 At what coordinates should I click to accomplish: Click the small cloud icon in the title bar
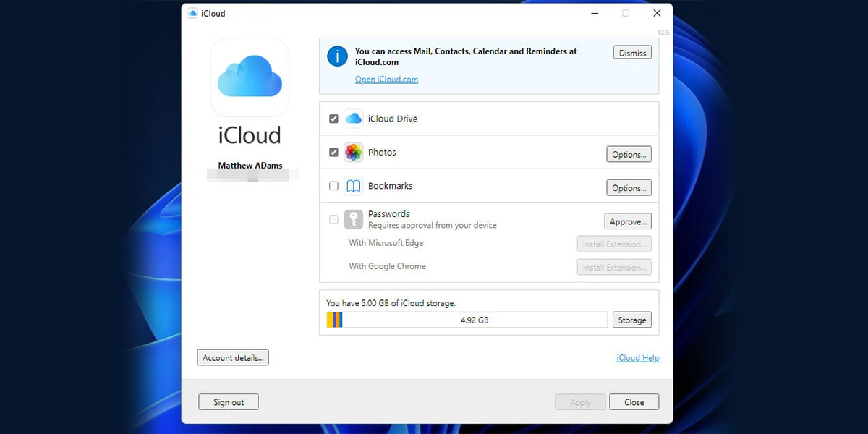pos(192,13)
